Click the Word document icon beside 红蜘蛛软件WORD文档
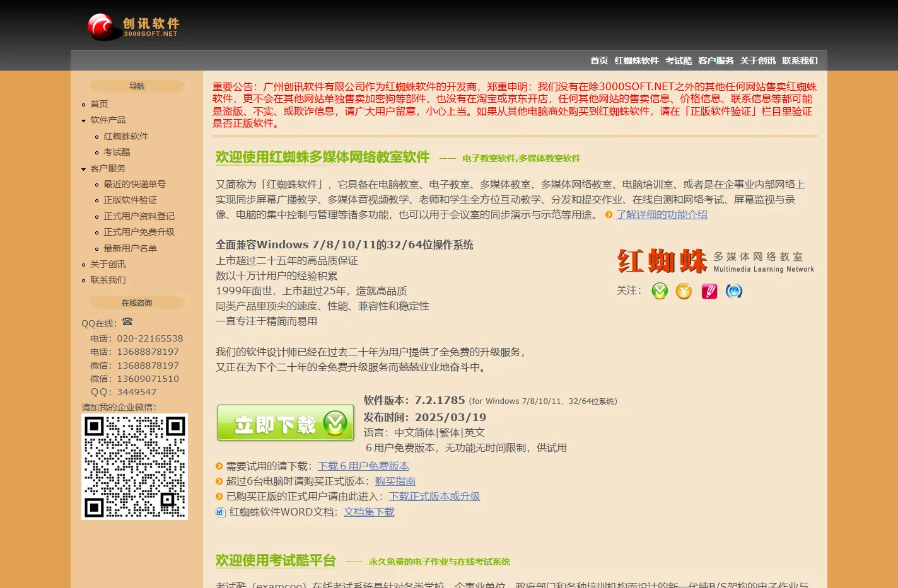 click(x=221, y=512)
